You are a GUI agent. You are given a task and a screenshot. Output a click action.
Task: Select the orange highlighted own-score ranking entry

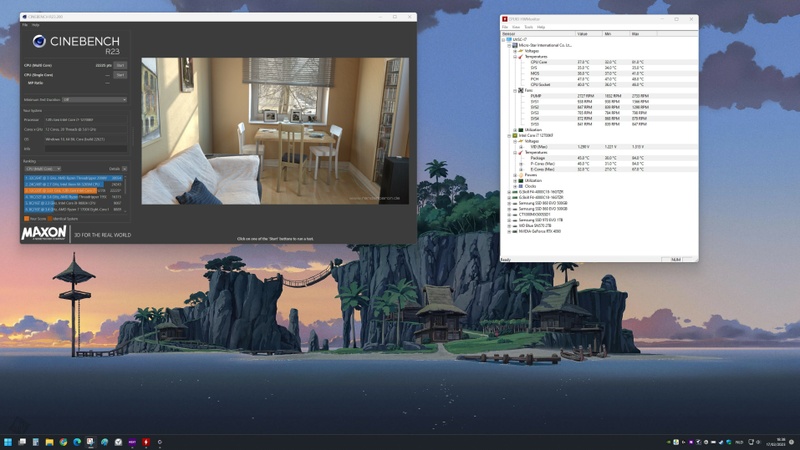point(73,190)
